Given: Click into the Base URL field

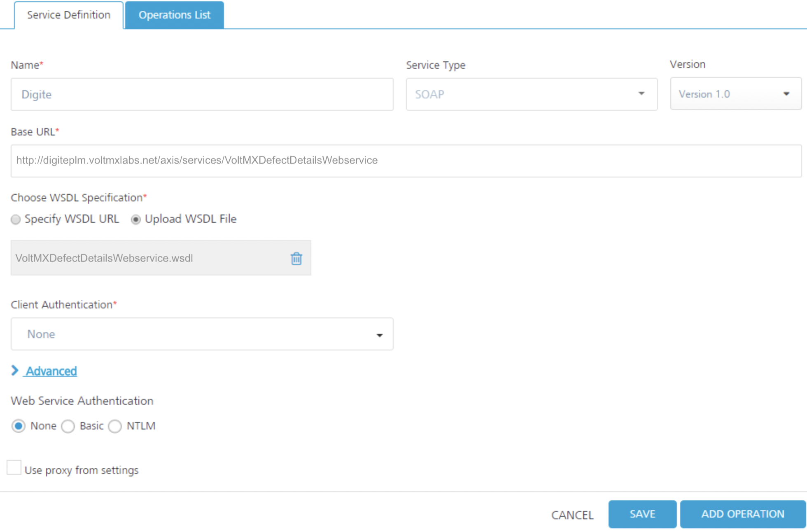Looking at the screenshot, I should coord(406,161).
